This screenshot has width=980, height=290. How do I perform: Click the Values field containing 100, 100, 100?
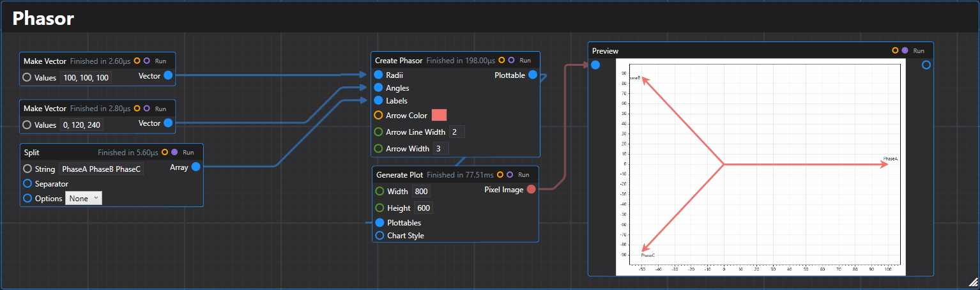(86, 78)
